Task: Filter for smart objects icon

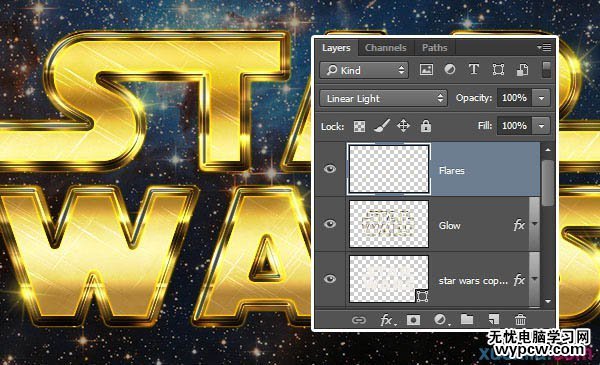Action: pyautogui.click(x=522, y=70)
